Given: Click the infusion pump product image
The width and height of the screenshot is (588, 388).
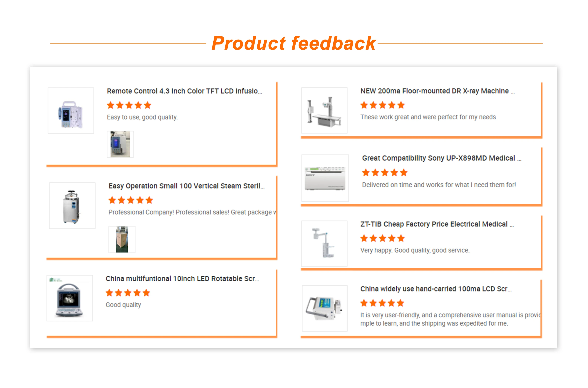Looking at the screenshot, I should 71,111.
